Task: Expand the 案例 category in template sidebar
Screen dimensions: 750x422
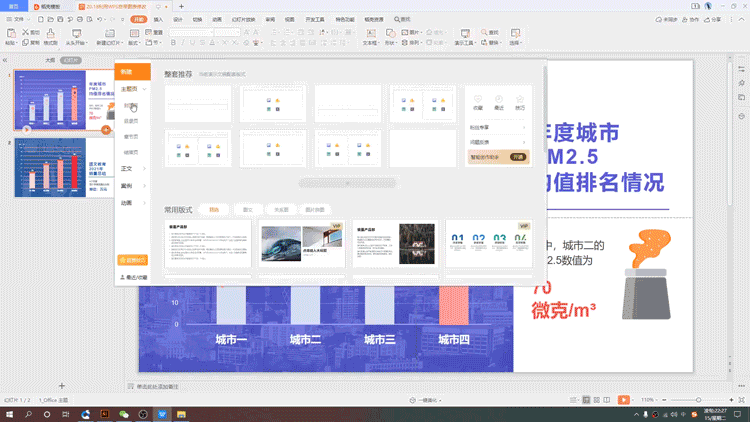Action: tap(133, 186)
